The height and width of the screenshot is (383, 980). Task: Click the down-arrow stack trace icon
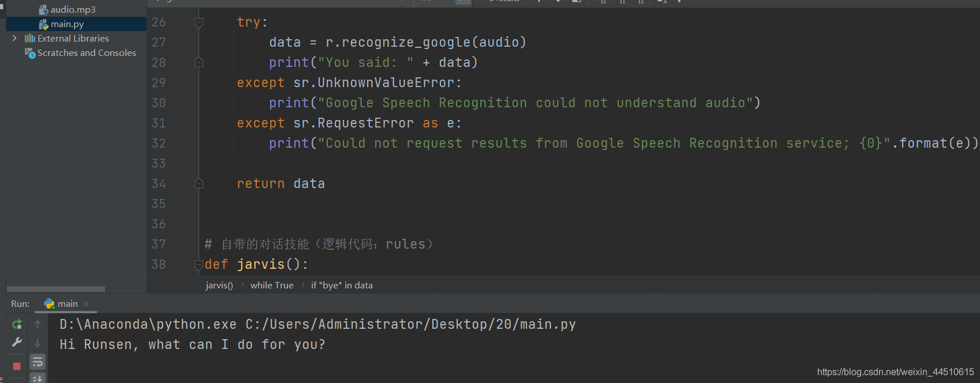(x=38, y=343)
